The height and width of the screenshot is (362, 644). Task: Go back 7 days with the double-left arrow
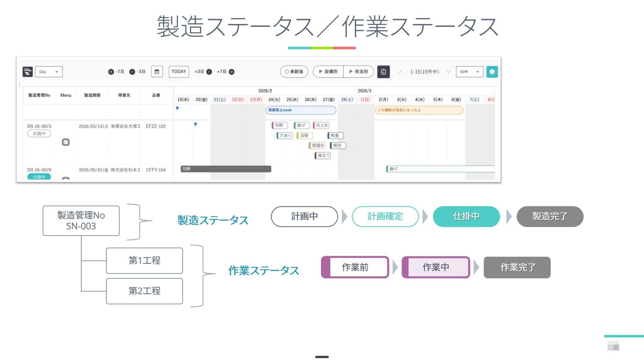(111, 72)
